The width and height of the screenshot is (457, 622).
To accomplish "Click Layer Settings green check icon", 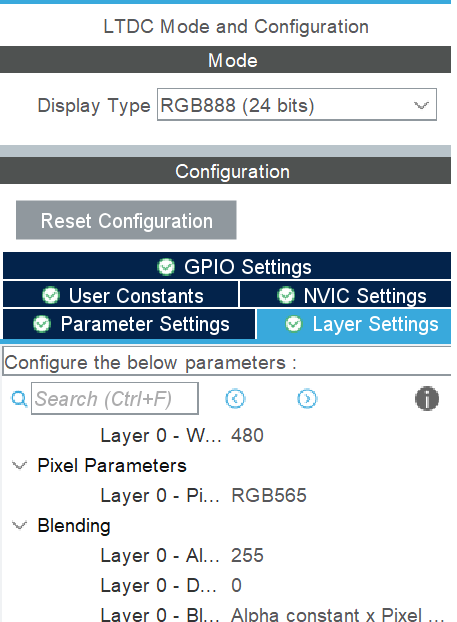I will 294,324.
